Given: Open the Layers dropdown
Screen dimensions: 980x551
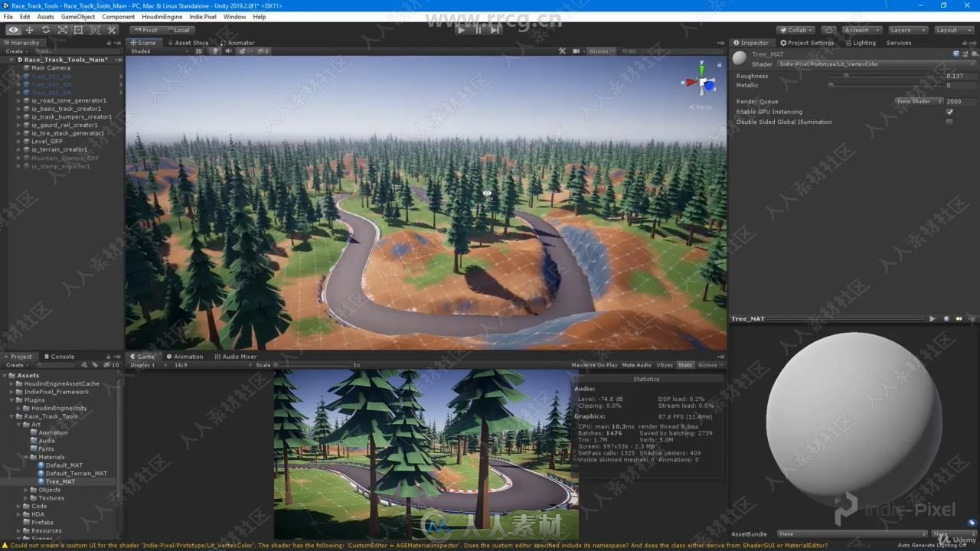Looking at the screenshot, I should tap(906, 30).
